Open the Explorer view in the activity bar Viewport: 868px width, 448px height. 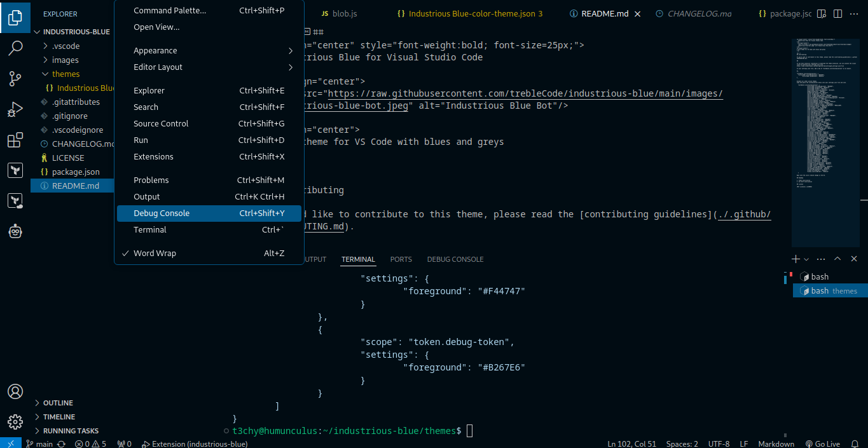[15, 17]
